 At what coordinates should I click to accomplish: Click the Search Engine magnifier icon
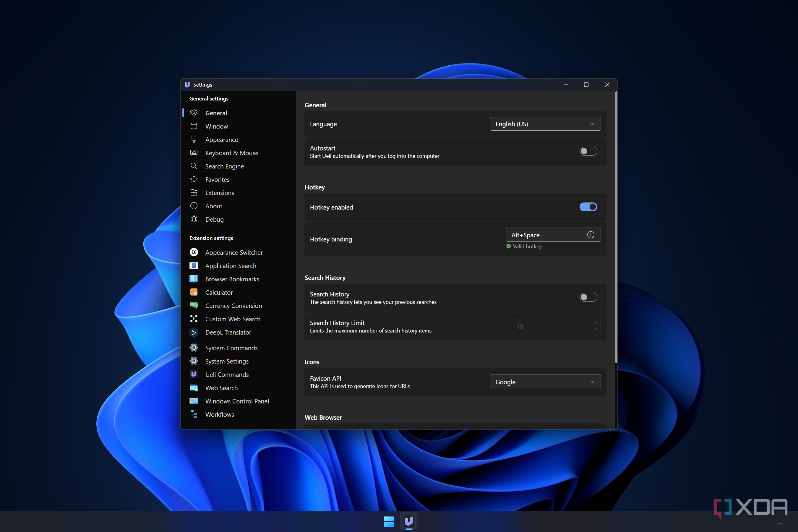click(x=194, y=166)
